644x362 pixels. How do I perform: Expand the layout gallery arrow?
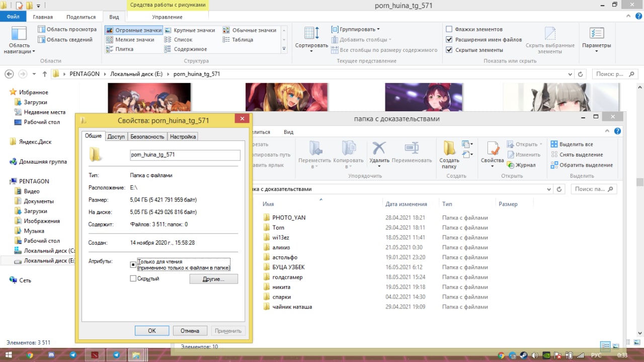(x=284, y=49)
